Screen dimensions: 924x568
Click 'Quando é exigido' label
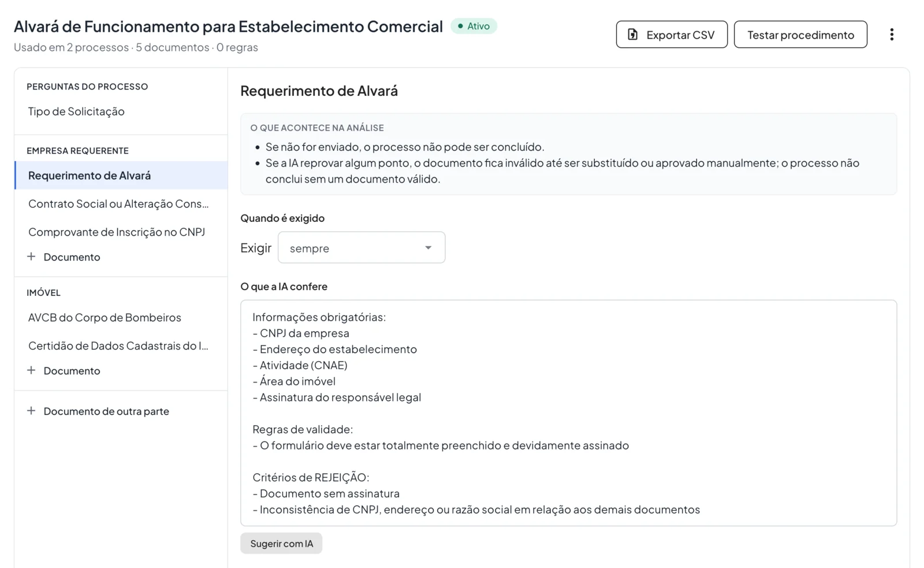[x=282, y=218]
